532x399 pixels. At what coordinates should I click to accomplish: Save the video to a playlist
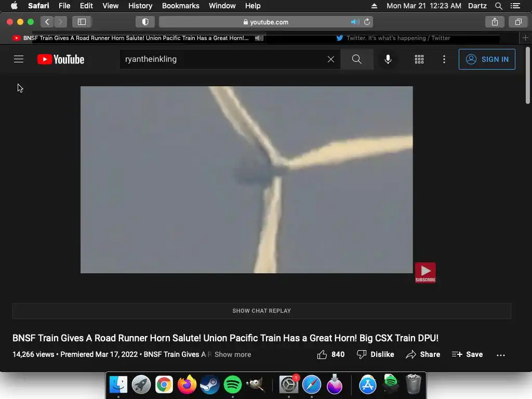[x=467, y=354]
